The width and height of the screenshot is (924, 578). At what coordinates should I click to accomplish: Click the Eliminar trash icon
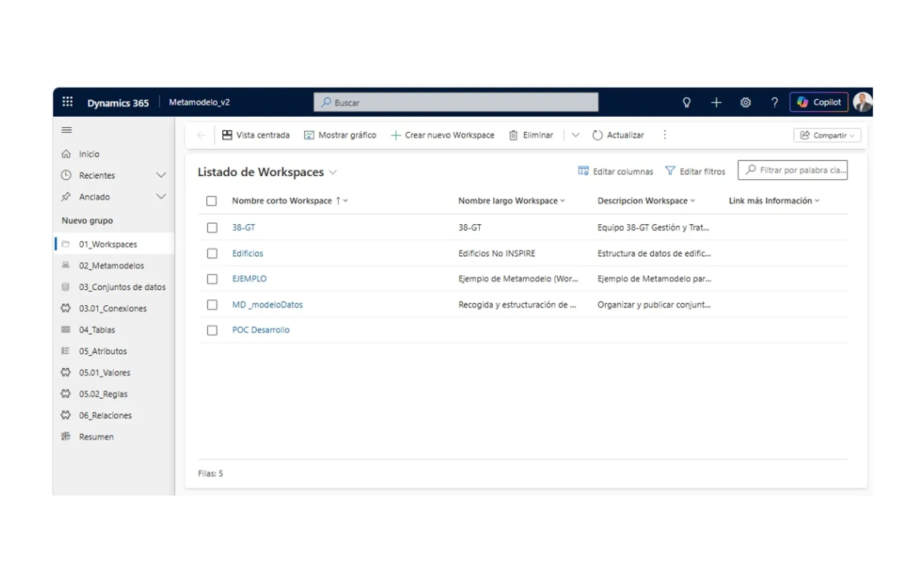tap(513, 135)
